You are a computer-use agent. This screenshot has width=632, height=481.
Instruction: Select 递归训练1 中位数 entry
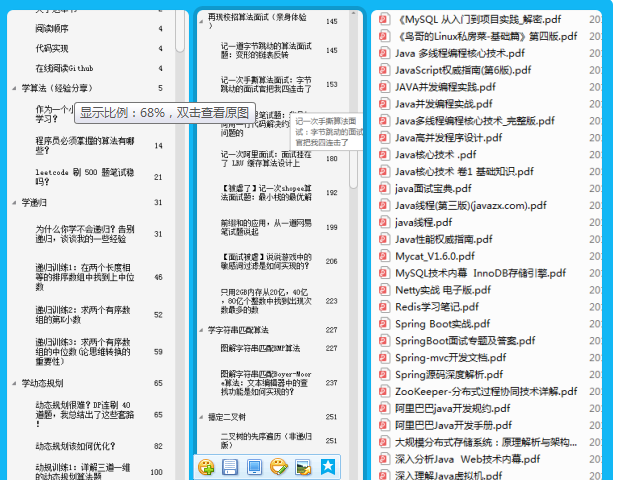point(85,277)
